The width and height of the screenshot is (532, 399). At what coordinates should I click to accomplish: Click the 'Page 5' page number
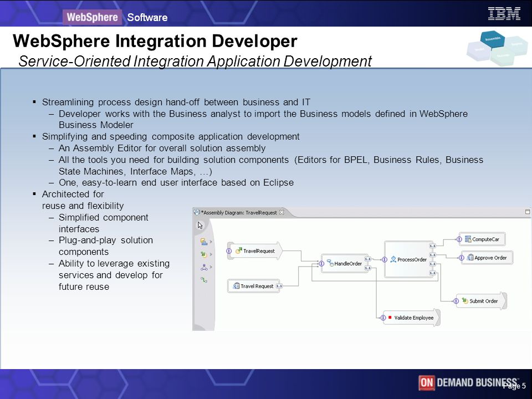pos(514,386)
